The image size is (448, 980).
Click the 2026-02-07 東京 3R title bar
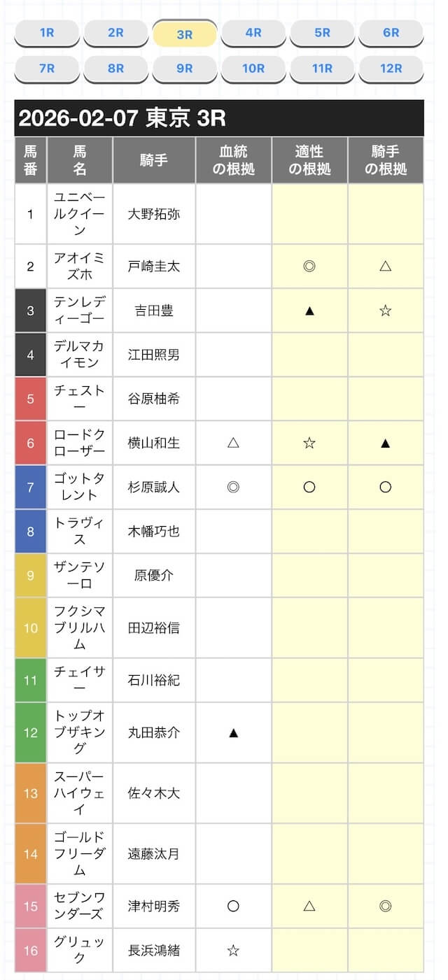(218, 118)
